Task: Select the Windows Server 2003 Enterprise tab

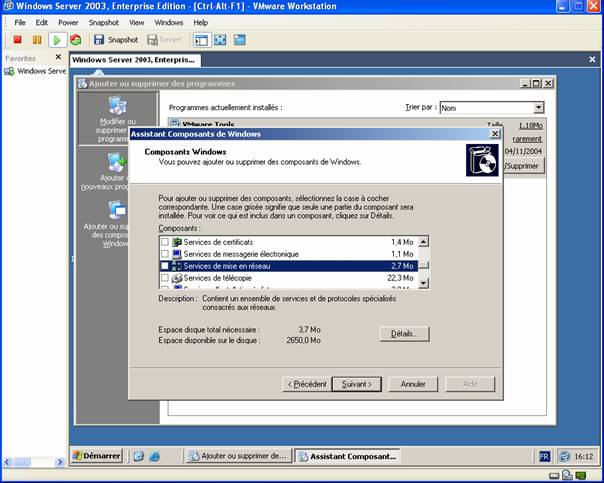Action: tap(134, 60)
